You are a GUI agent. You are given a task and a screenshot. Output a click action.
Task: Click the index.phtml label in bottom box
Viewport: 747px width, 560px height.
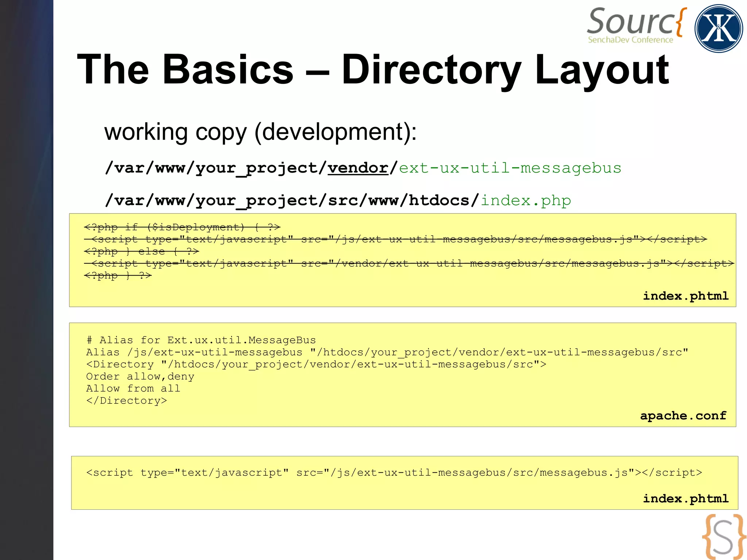click(685, 498)
